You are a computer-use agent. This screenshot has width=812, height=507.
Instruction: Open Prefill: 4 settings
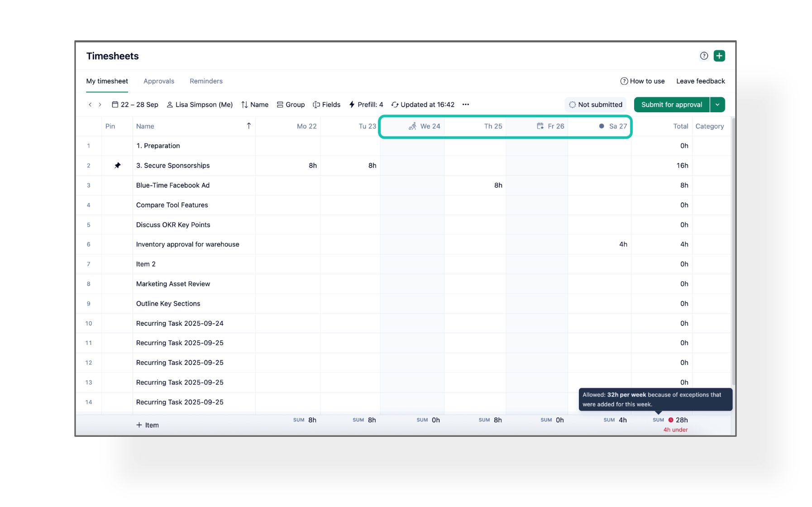tap(366, 105)
